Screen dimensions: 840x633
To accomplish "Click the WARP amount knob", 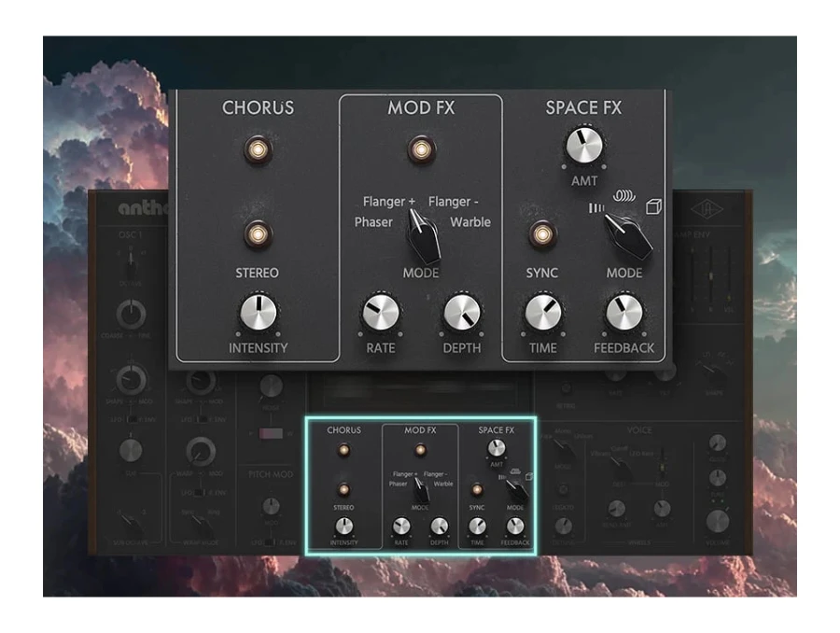I will point(201,451).
